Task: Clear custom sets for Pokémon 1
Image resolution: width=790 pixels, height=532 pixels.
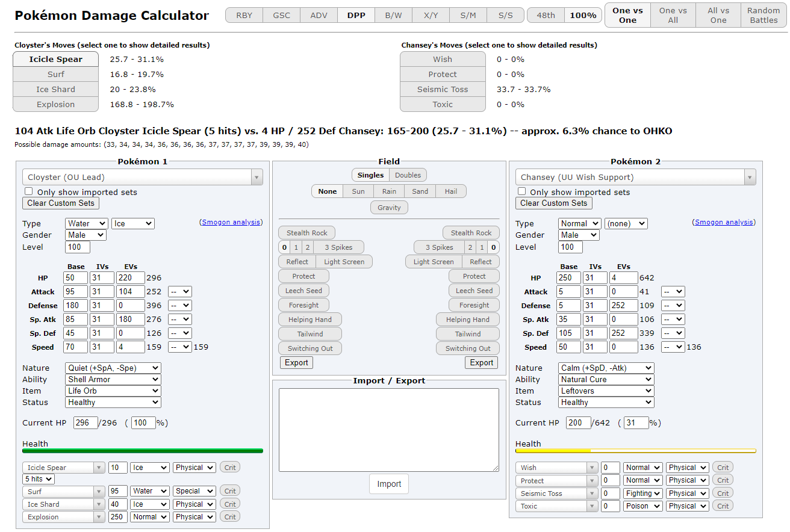Action: [61, 203]
